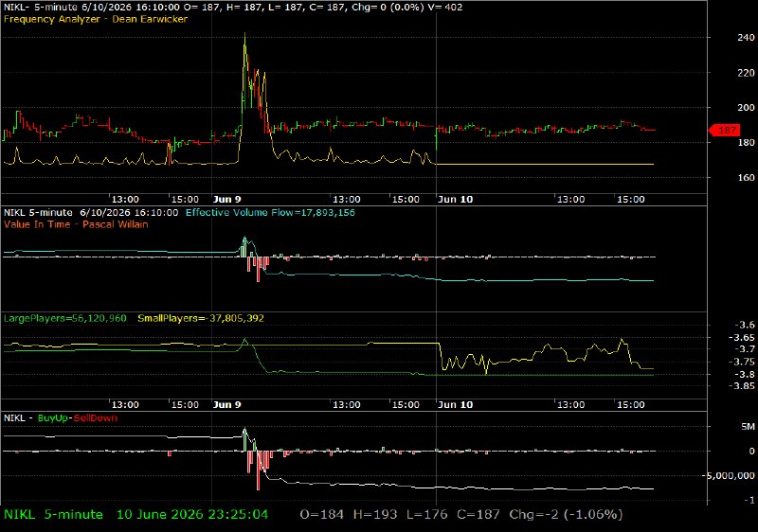
Task: Click Jun 10 on the LargePlayers panel time axis
Action: 456,404
